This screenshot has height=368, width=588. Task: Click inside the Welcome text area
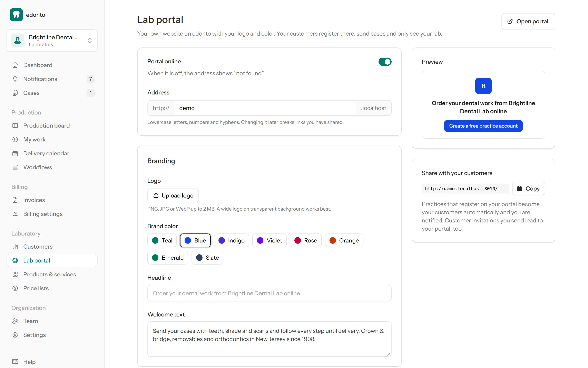[x=269, y=339]
